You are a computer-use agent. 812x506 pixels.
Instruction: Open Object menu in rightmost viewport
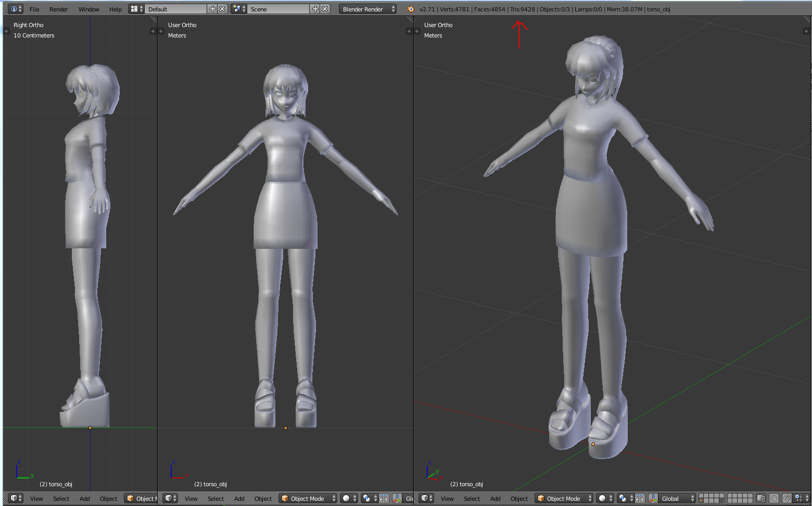519,499
